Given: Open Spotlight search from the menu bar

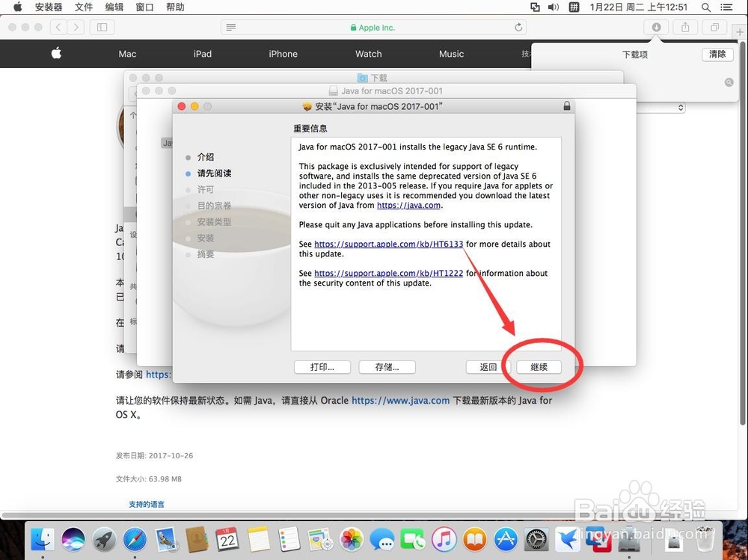Looking at the screenshot, I should pyautogui.click(x=705, y=7).
